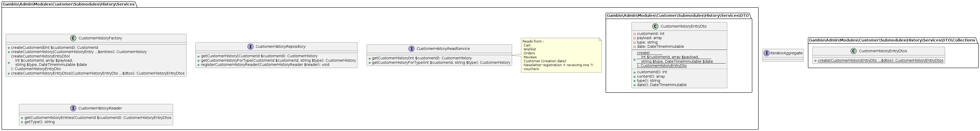Viewport: 980px width, 131px height.
Task: Click the registerCustomerHistoryReader method
Action: coord(265,65)
